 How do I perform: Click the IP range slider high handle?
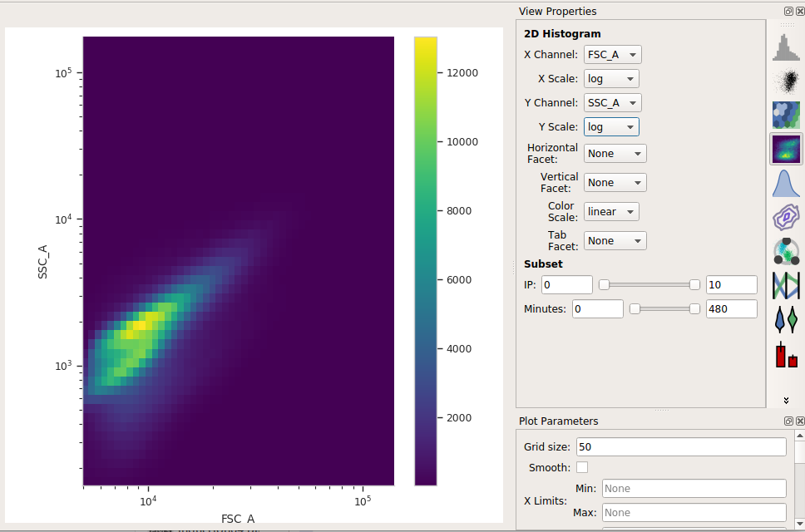point(694,285)
